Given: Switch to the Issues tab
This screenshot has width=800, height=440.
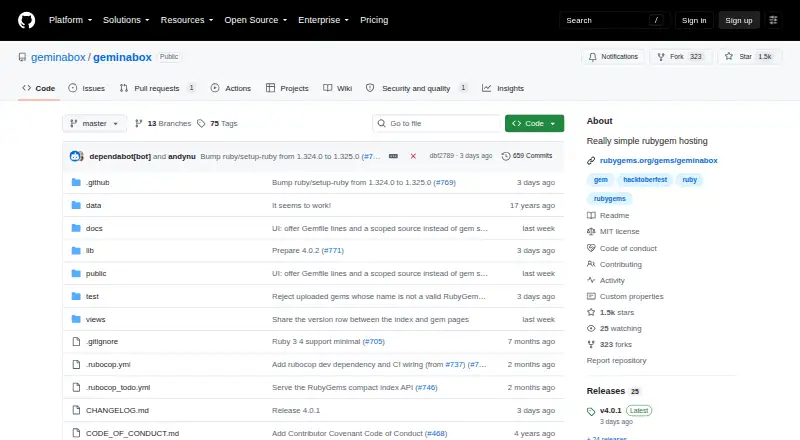Looking at the screenshot, I should tap(87, 88).
